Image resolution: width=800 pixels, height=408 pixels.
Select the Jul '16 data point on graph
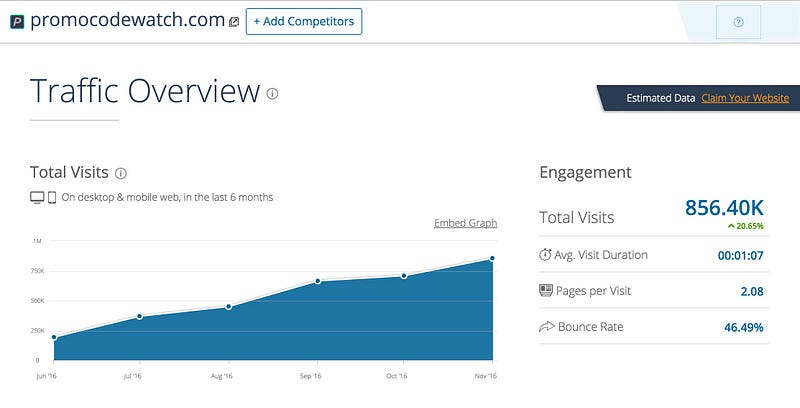coord(140,316)
